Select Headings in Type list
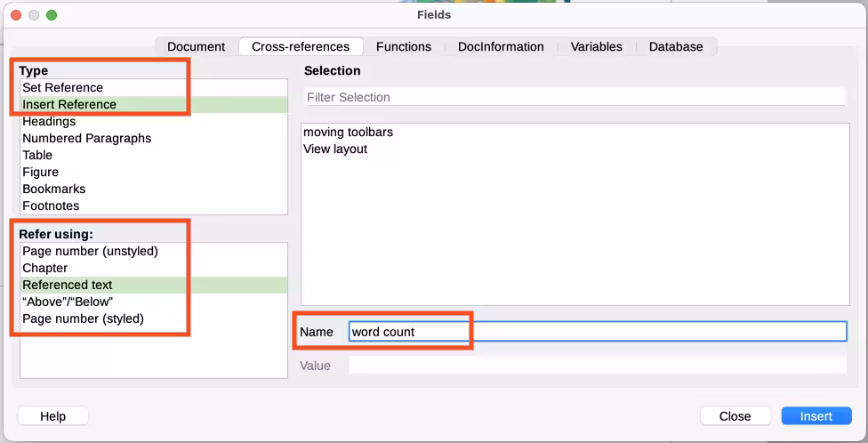 (x=154, y=121)
